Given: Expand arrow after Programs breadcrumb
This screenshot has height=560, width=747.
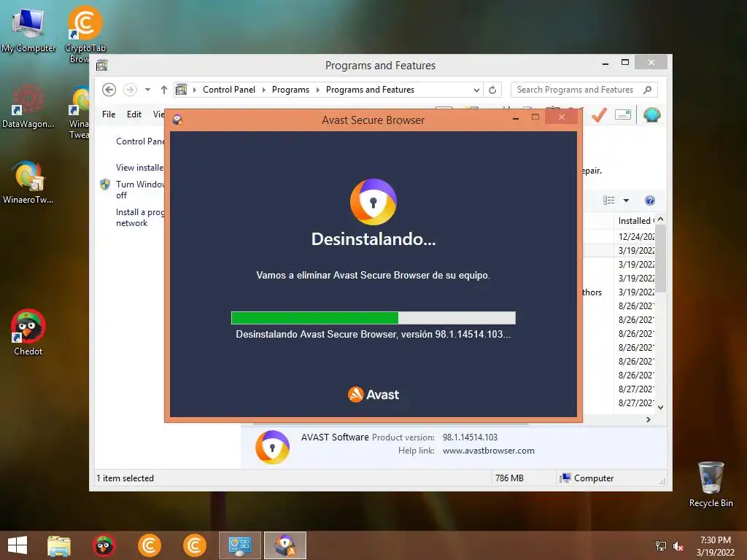Looking at the screenshot, I should pos(318,90).
